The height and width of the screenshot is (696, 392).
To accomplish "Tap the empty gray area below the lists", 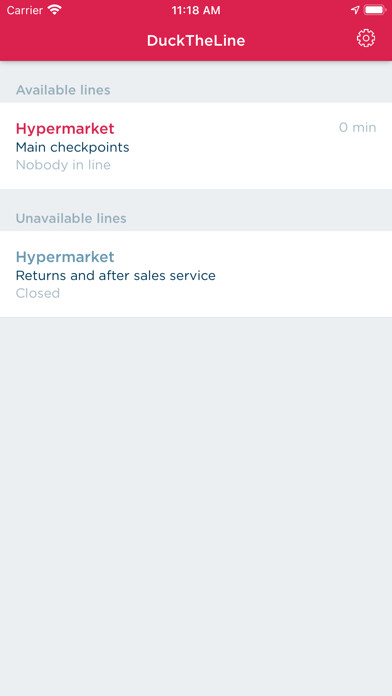I will [196, 506].
